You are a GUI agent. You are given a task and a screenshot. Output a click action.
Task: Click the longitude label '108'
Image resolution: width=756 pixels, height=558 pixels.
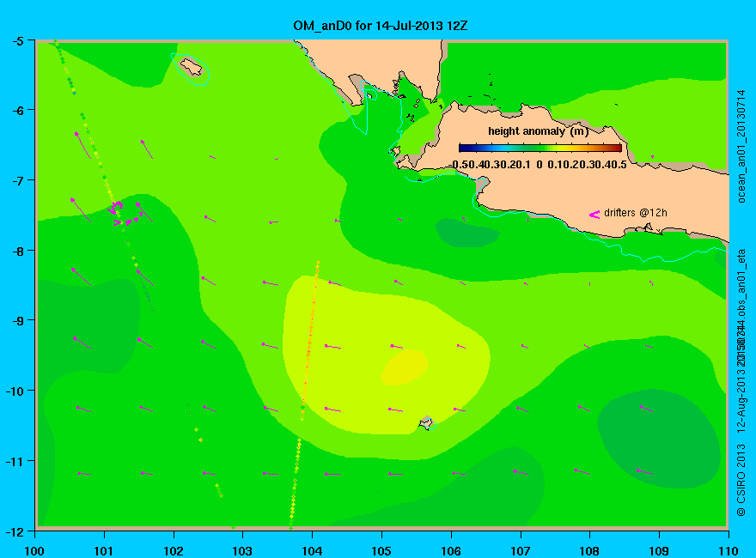(x=589, y=551)
